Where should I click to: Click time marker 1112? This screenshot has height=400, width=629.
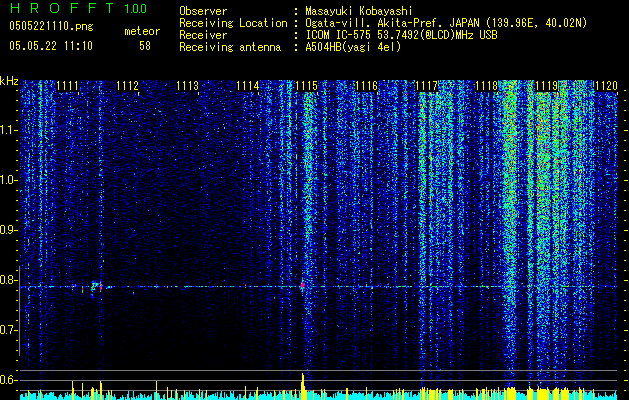(127, 86)
